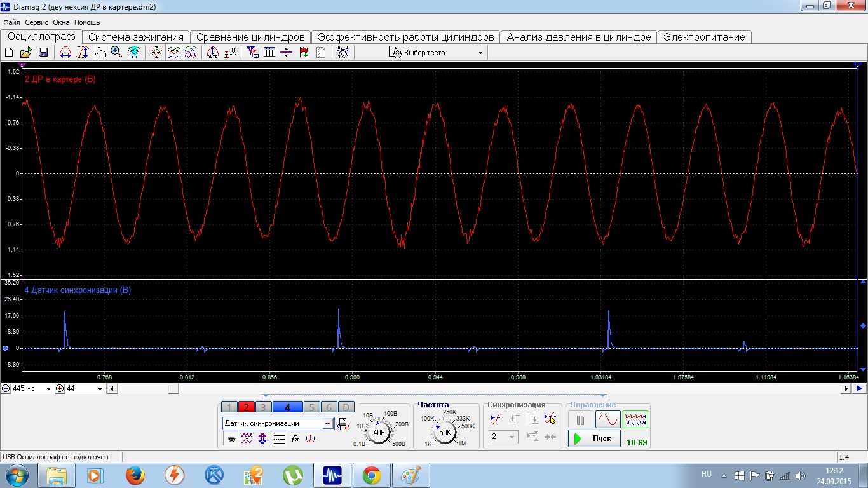
Task: Click the pause button in Управление
Action: (x=580, y=419)
